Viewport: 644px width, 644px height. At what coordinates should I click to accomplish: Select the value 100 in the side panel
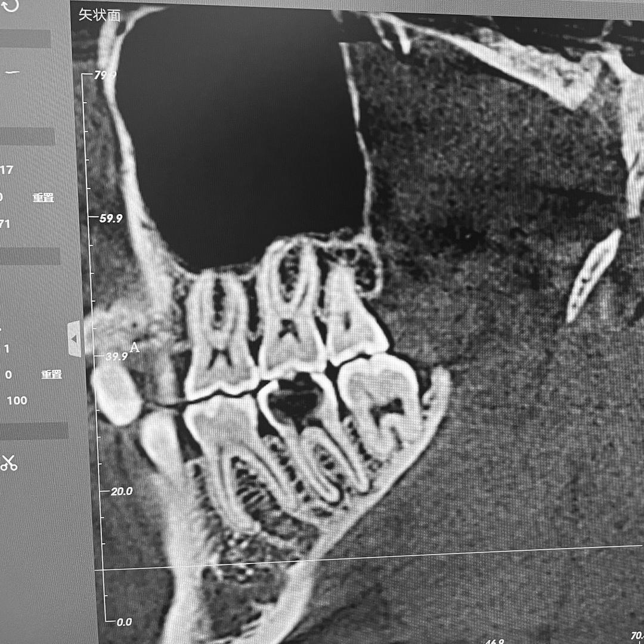[17, 401]
